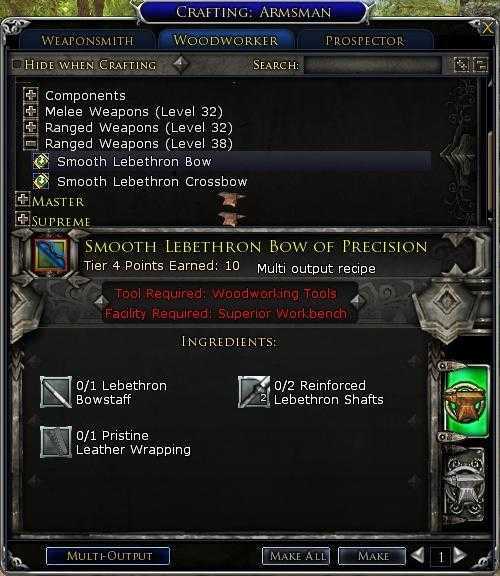
Task: Increase craft quantity with right arrow
Action: (x=460, y=555)
